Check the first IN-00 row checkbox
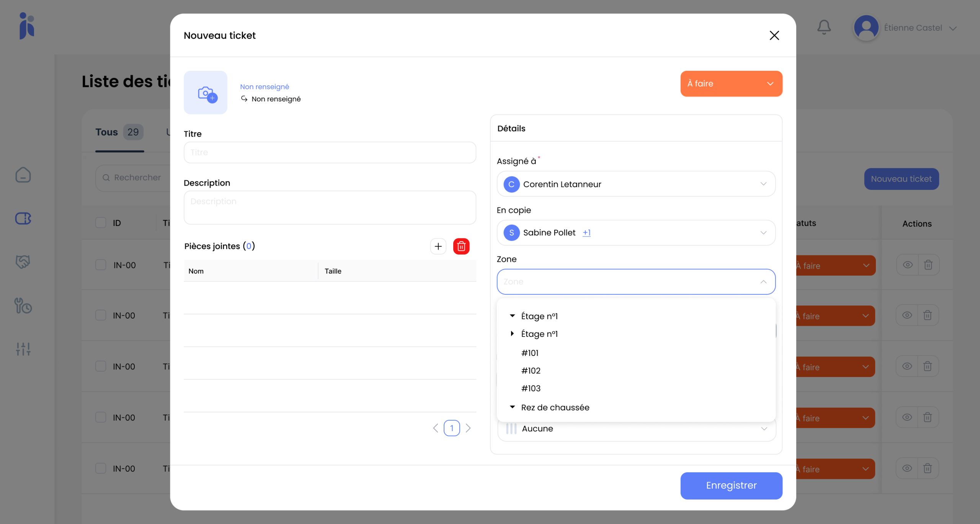Viewport: 980px width, 524px height. (x=101, y=265)
